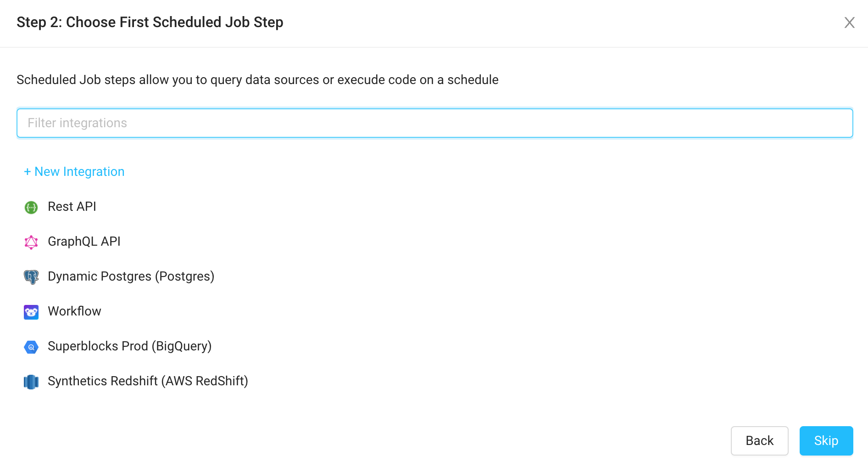This screenshot has height=473, width=868.
Task: Click the Postgres elephant icon
Action: coord(31,277)
